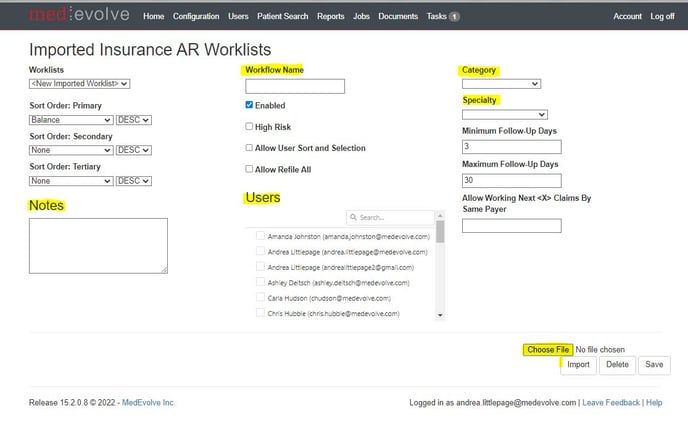Click the Choose File button
688x422 pixels.
(547, 349)
